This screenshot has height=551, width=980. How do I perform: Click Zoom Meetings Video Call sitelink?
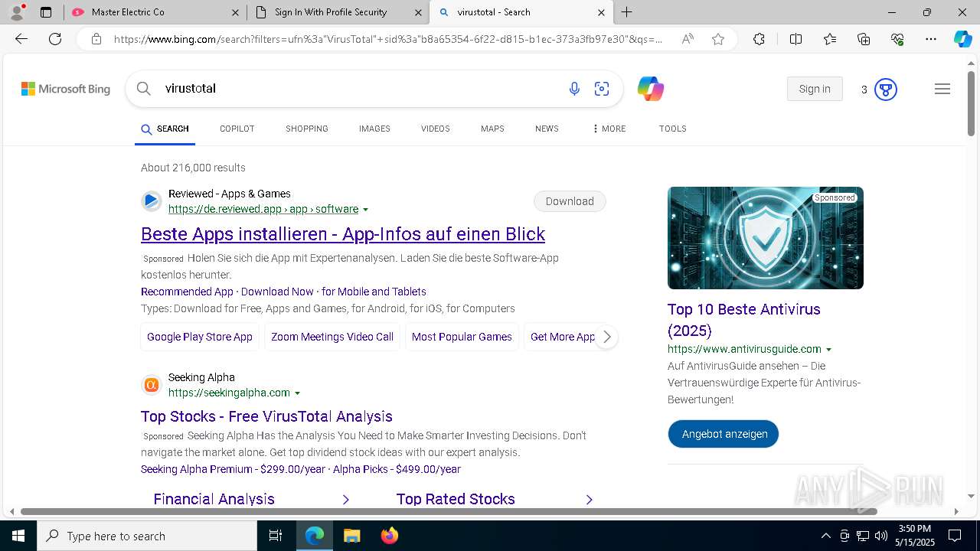(332, 337)
